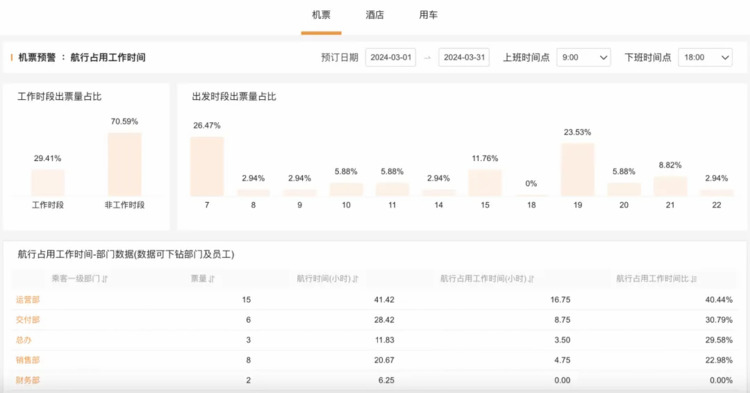Select the 机票 tab

[x=321, y=15]
